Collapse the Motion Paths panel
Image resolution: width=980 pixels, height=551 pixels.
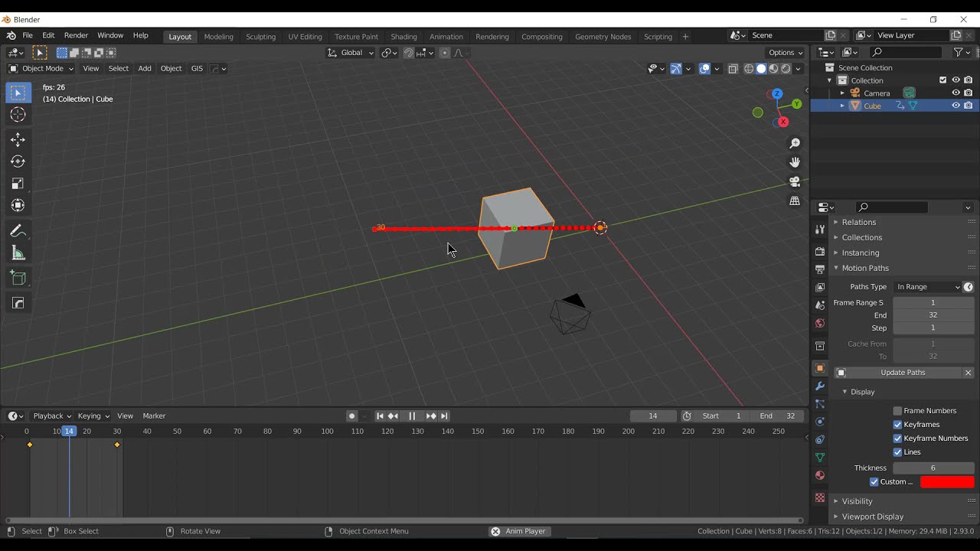pyautogui.click(x=864, y=268)
